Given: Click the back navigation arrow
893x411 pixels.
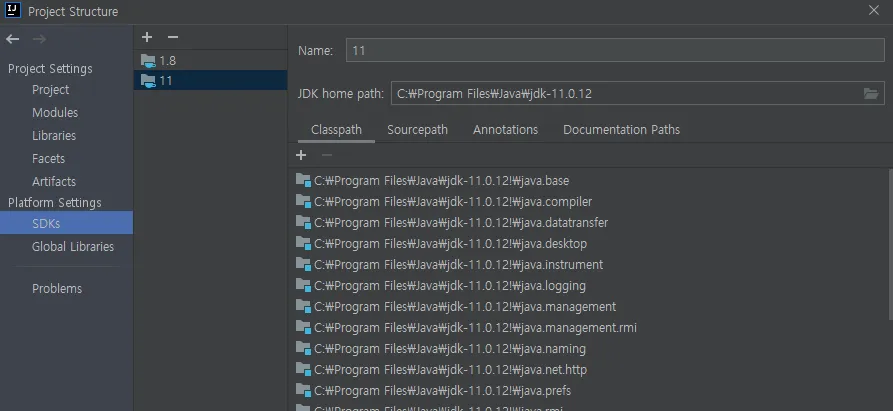Looking at the screenshot, I should [x=13, y=39].
